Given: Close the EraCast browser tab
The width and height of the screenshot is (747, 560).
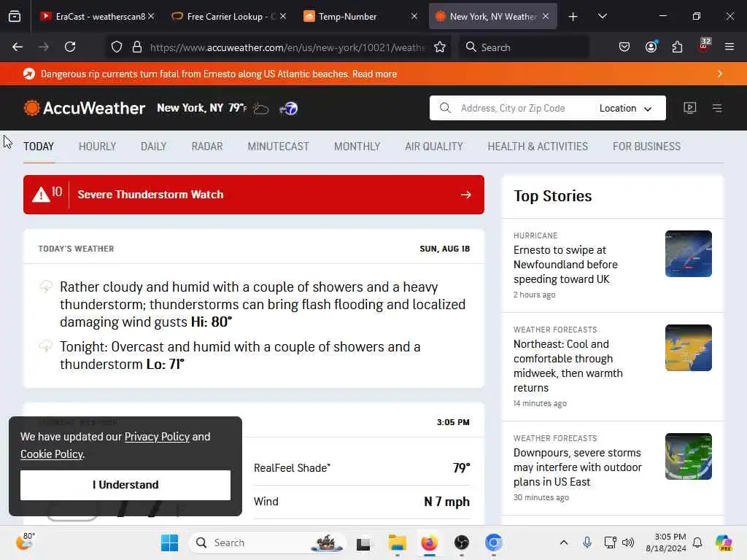Looking at the screenshot, I should (x=151, y=16).
